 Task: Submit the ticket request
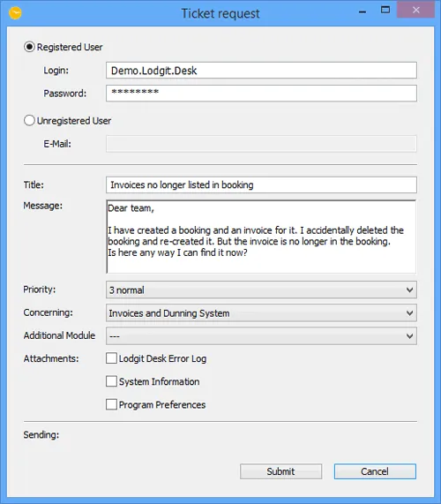(x=280, y=471)
